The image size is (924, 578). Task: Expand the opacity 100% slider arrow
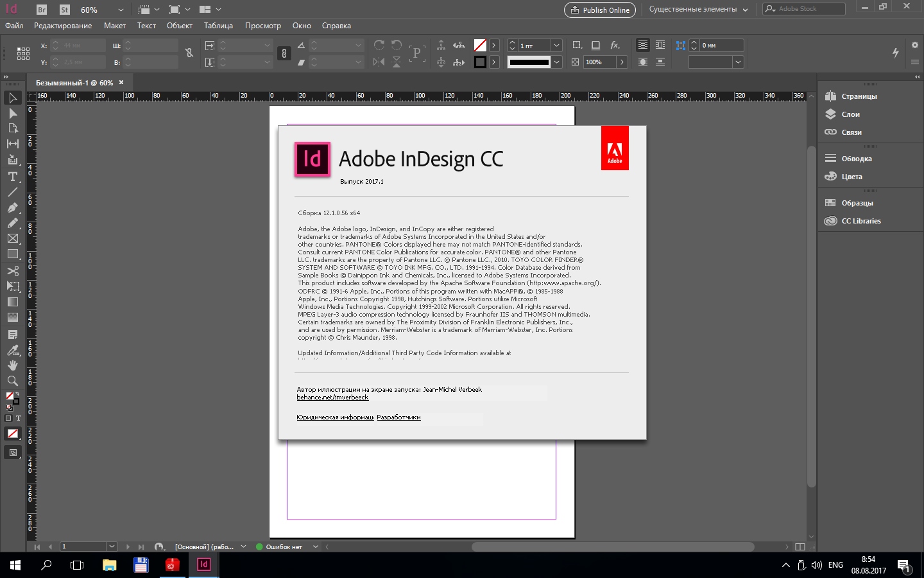pos(622,62)
